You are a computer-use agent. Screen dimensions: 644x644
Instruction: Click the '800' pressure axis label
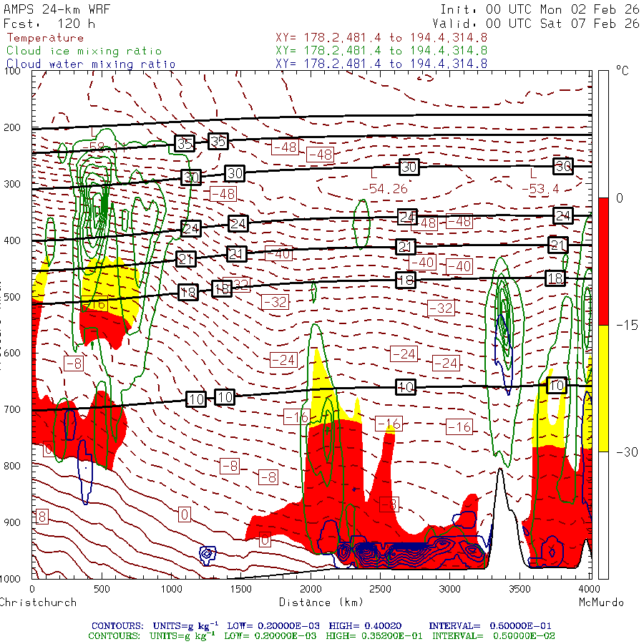click(x=12, y=466)
